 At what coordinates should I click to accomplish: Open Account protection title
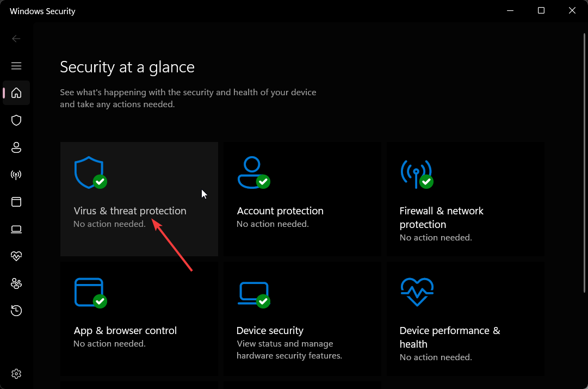(280, 211)
